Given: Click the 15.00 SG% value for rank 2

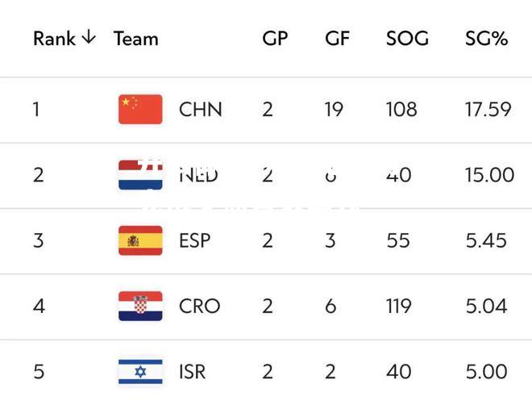Looking at the screenshot, I should tap(489, 175).
